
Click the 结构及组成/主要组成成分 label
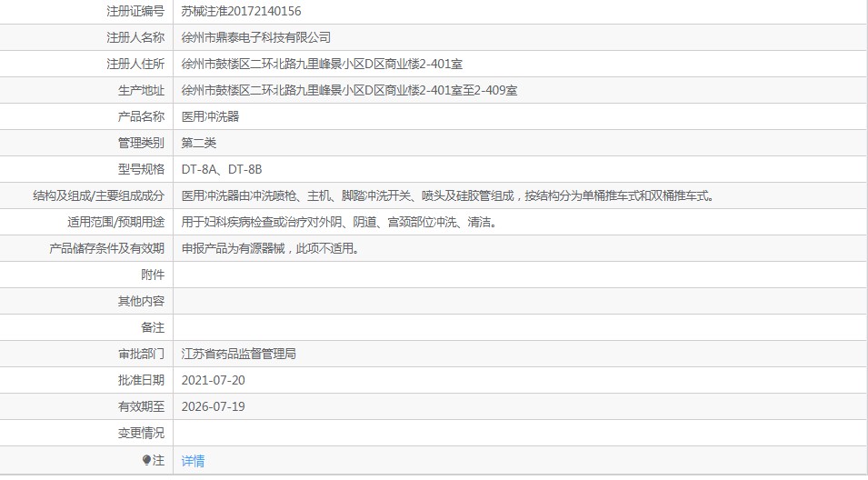tap(98, 196)
